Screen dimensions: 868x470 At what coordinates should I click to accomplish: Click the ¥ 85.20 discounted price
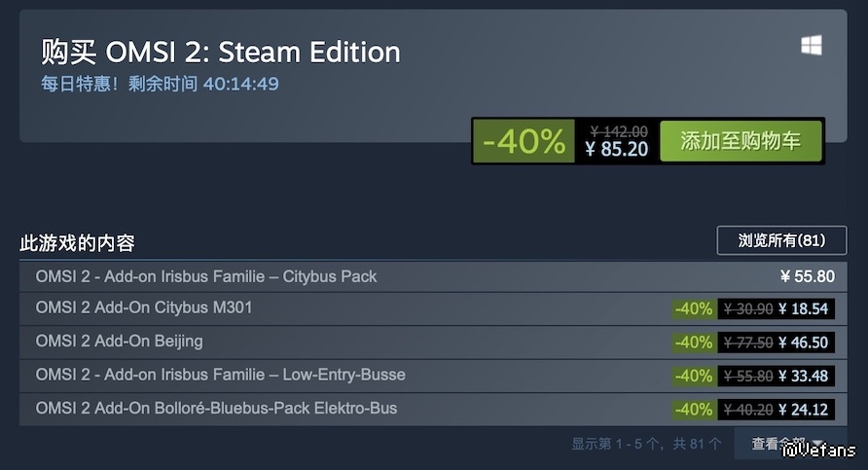[x=616, y=149]
